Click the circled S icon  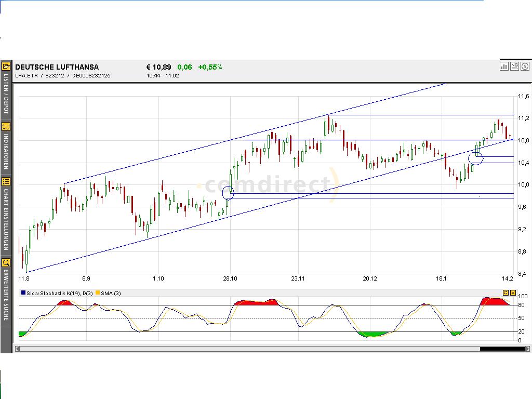[525, 66]
